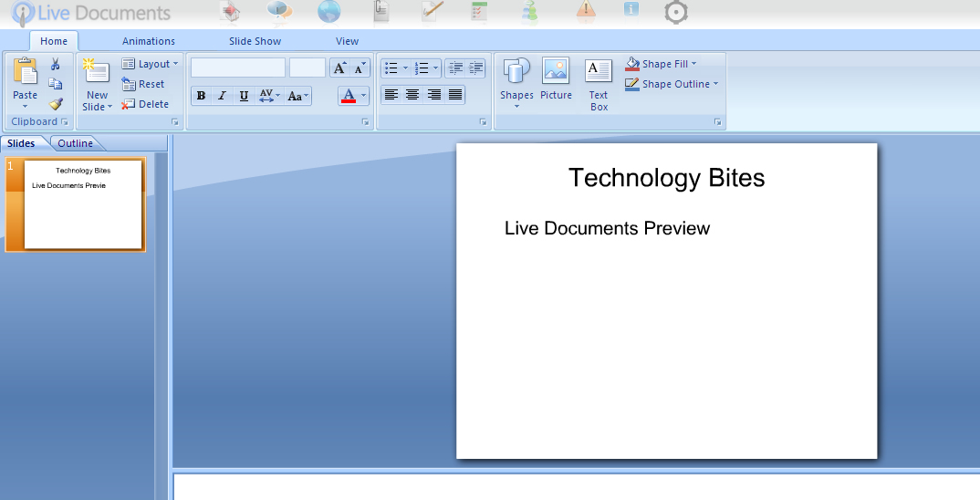Click the Live Documents Preview body text
Screen dimensions: 980x500
[x=607, y=228]
